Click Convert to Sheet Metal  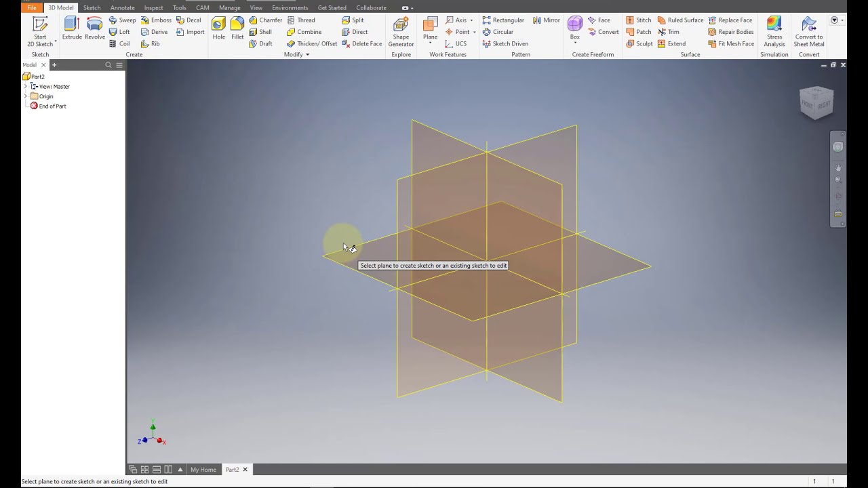pos(809,32)
